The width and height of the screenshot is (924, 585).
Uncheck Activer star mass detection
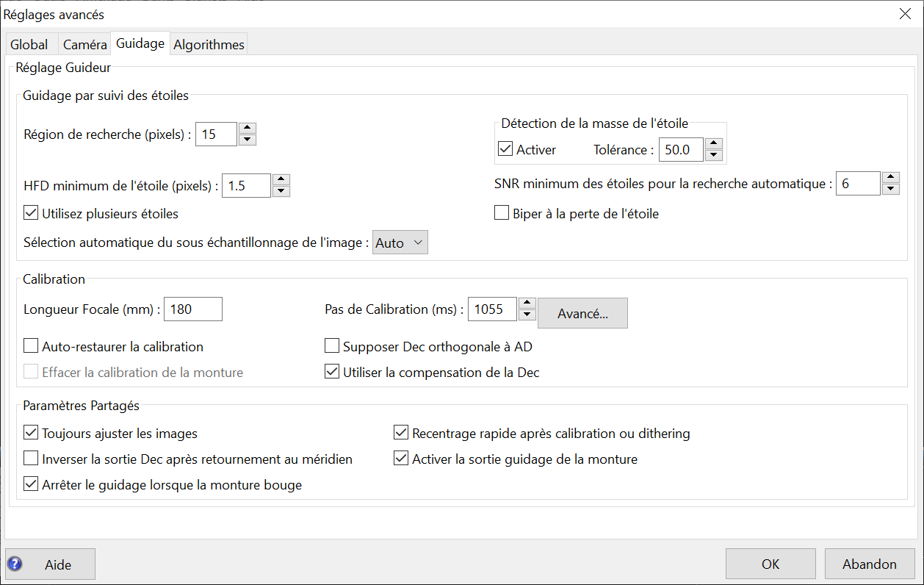505,149
